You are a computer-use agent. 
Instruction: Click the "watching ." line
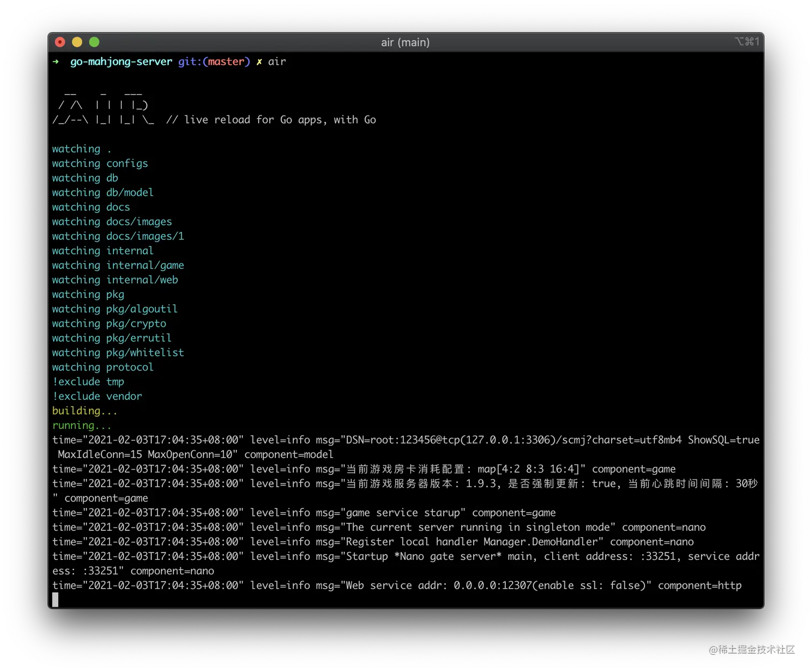(x=82, y=149)
